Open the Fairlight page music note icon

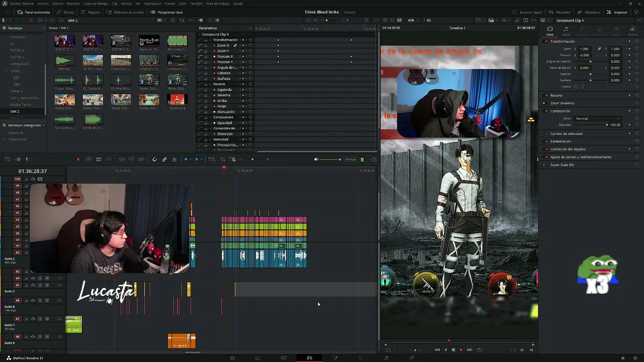[386, 358]
